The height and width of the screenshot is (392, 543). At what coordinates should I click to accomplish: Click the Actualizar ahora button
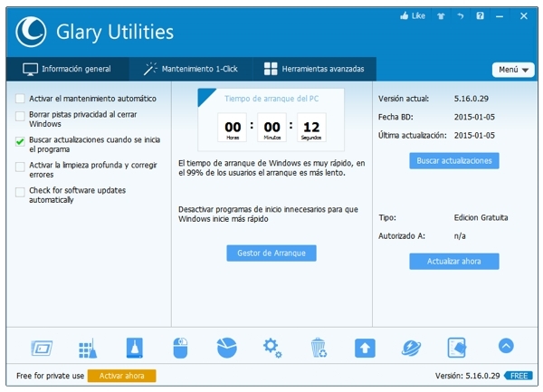[454, 261]
